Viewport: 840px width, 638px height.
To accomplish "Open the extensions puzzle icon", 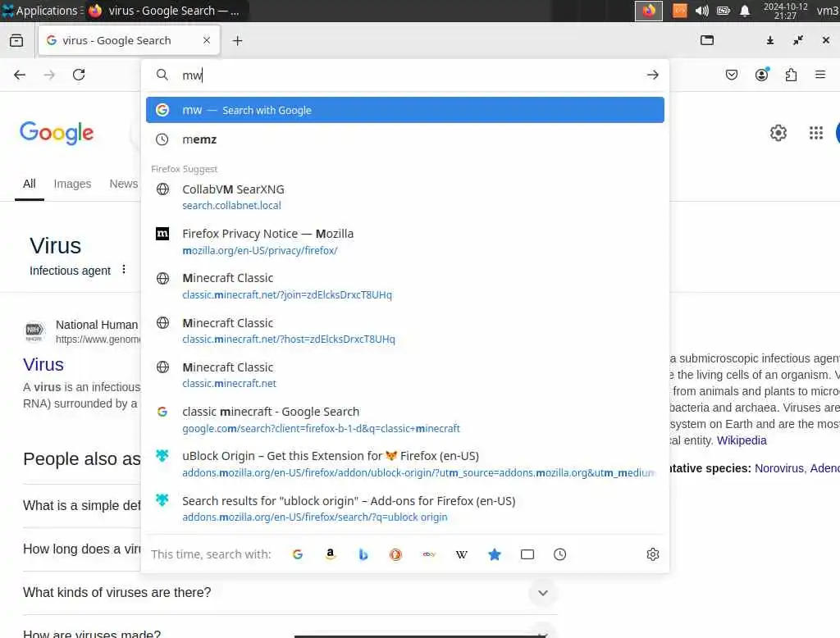I will tap(791, 75).
